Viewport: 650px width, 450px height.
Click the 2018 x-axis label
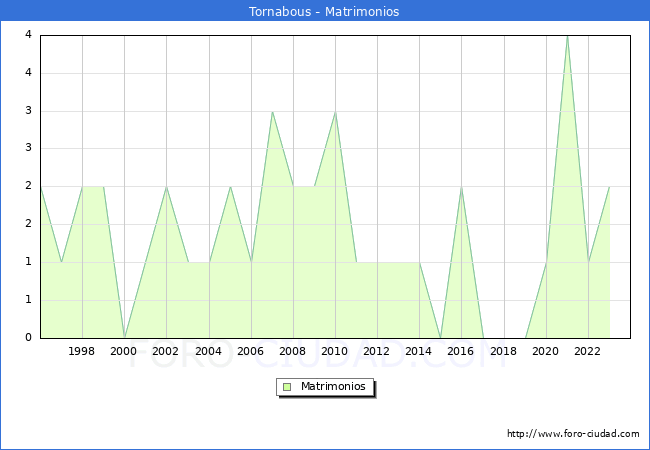503,351
